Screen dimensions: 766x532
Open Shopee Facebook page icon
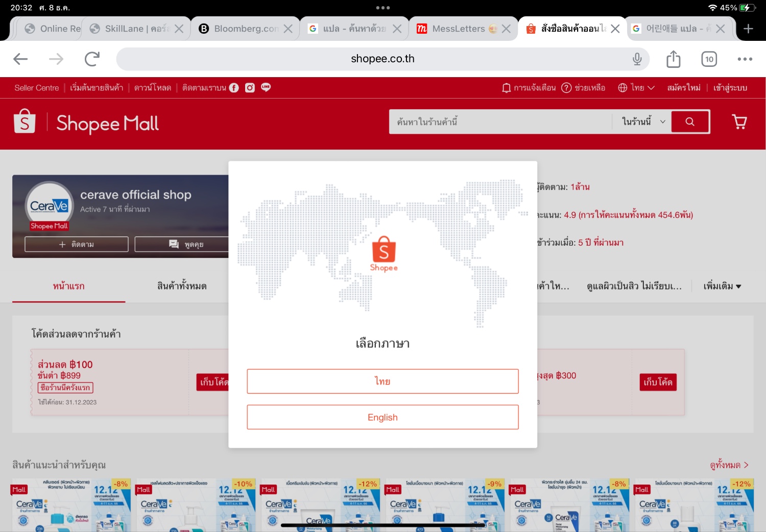click(x=234, y=88)
